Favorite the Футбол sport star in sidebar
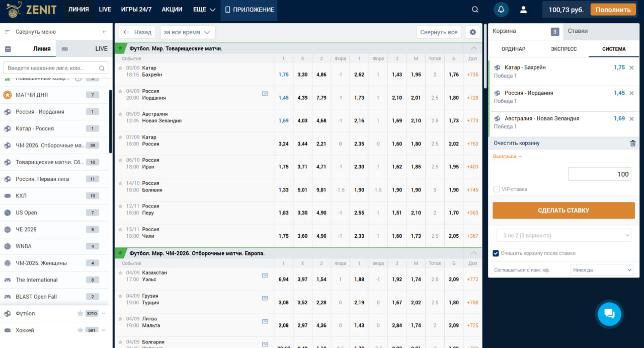 pos(80,313)
